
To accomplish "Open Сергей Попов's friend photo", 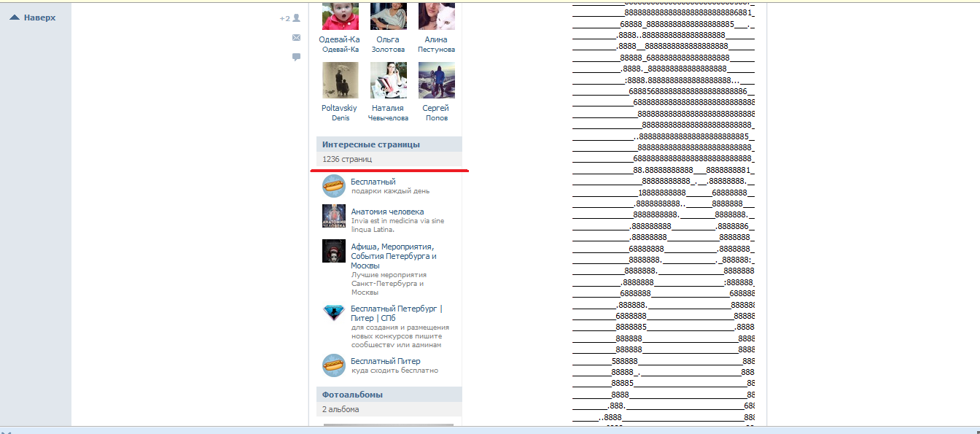I will (436, 80).
